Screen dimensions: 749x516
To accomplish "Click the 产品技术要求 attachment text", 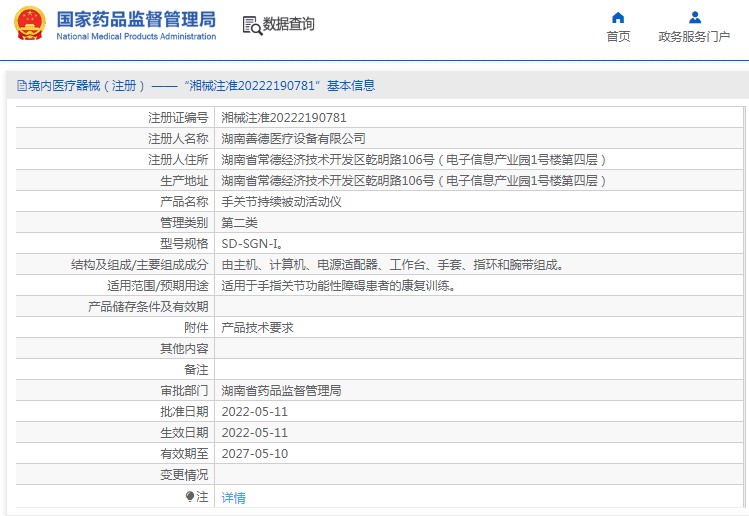I will click(257, 328).
